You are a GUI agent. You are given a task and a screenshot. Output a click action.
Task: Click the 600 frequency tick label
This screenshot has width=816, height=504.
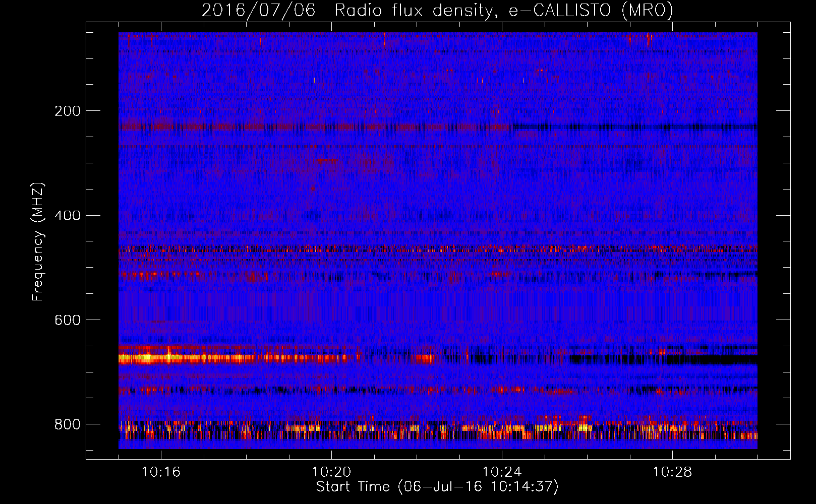point(68,321)
